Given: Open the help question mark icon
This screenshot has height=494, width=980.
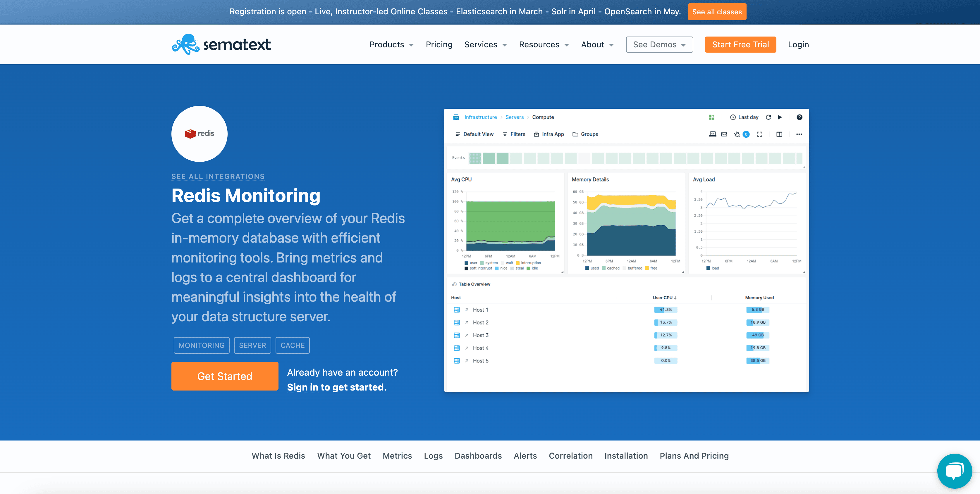Looking at the screenshot, I should click(x=799, y=117).
